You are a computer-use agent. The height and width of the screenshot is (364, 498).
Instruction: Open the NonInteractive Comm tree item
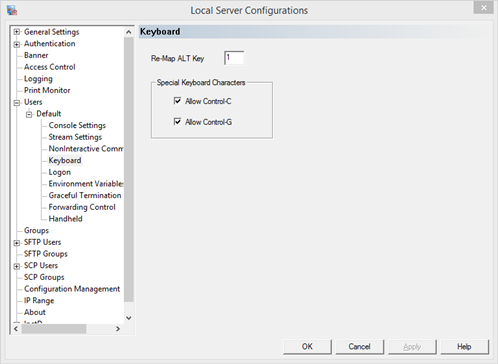coord(86,149)
